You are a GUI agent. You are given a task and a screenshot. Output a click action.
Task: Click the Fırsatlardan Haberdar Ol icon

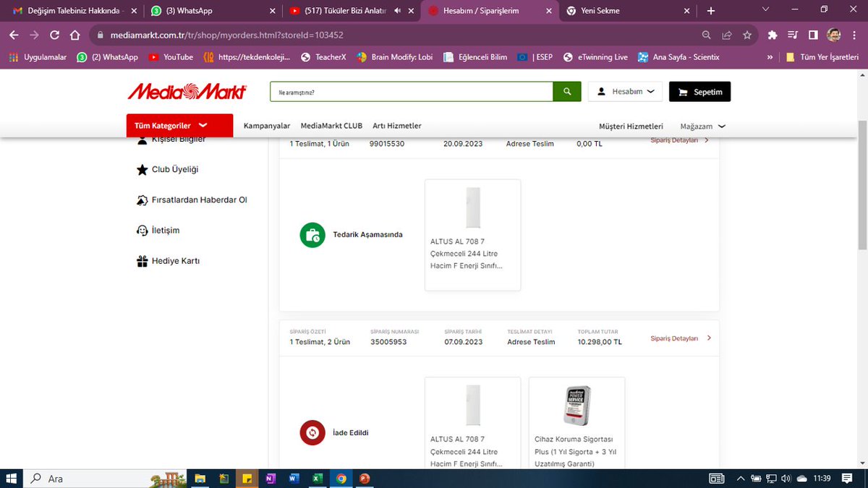142,200
